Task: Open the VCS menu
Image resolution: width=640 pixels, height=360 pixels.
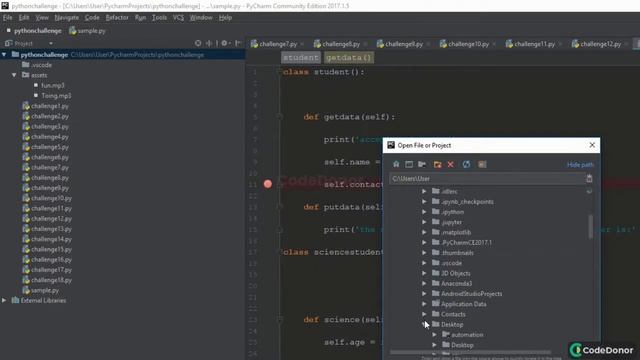Action: tap(178, 18)
